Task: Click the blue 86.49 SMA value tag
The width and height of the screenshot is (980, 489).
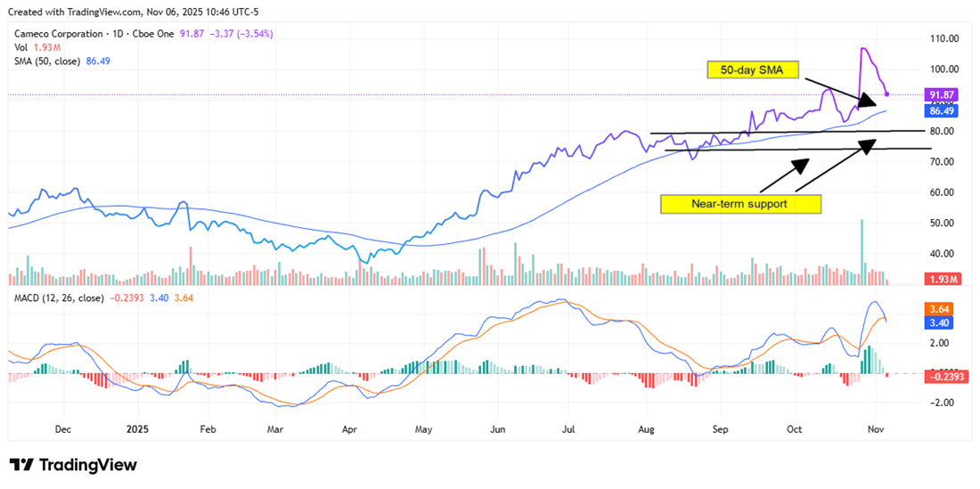Action: 942,111
